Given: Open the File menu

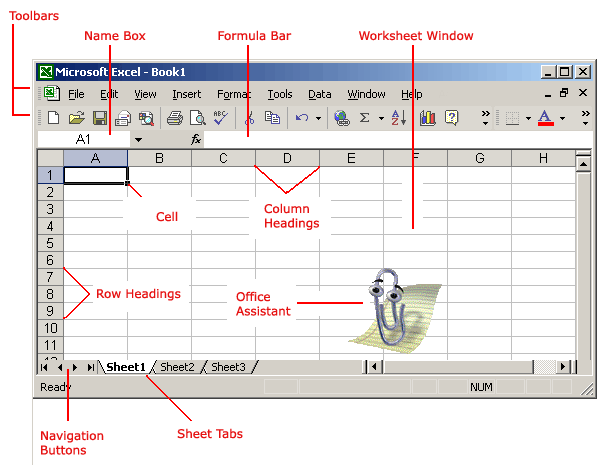Looking at the screenshot, I should [76, 94].
